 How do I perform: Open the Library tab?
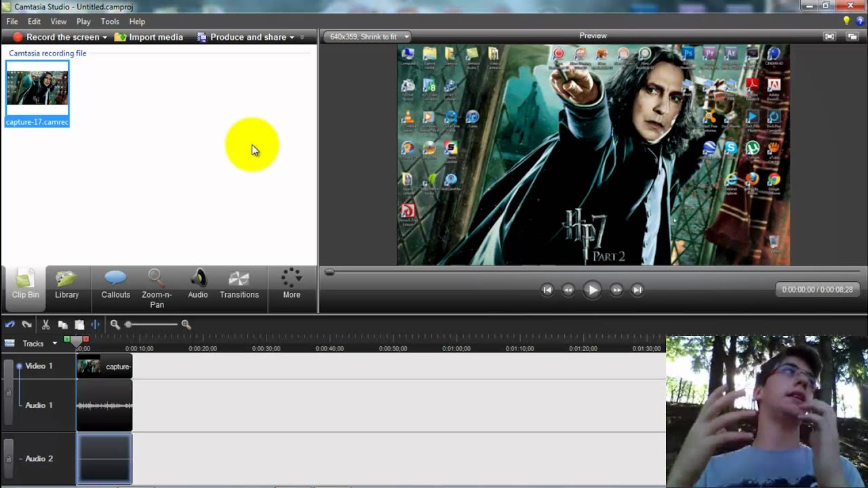(x=66, y=285)
